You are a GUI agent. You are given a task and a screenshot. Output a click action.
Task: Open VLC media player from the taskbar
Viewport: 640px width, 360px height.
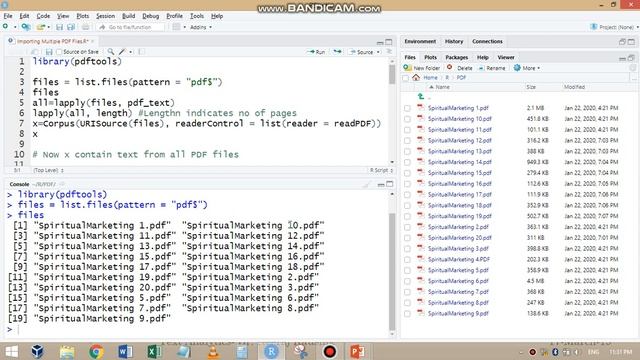click(x=213, y=351)
